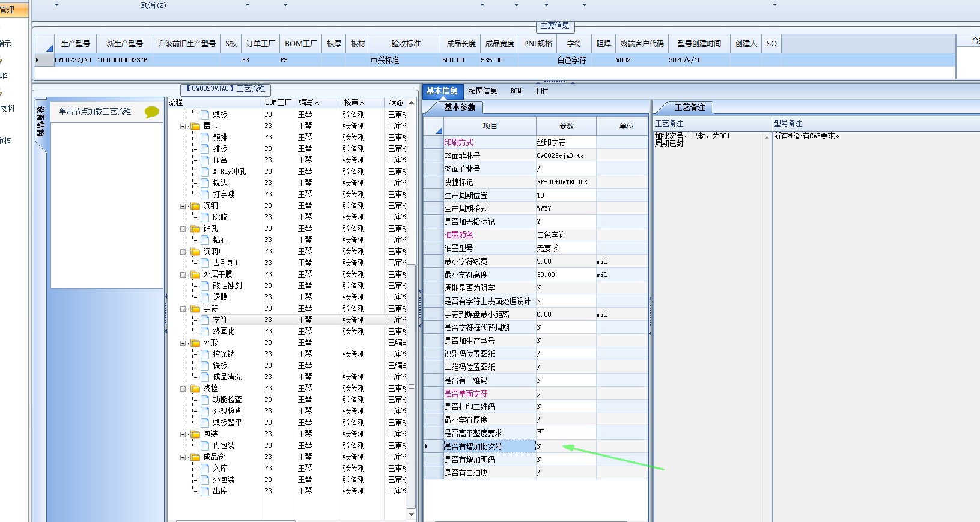Click the document icon beside 酸性蚀刻 step
Screen dimensions: 980x522
click(205, 285)
